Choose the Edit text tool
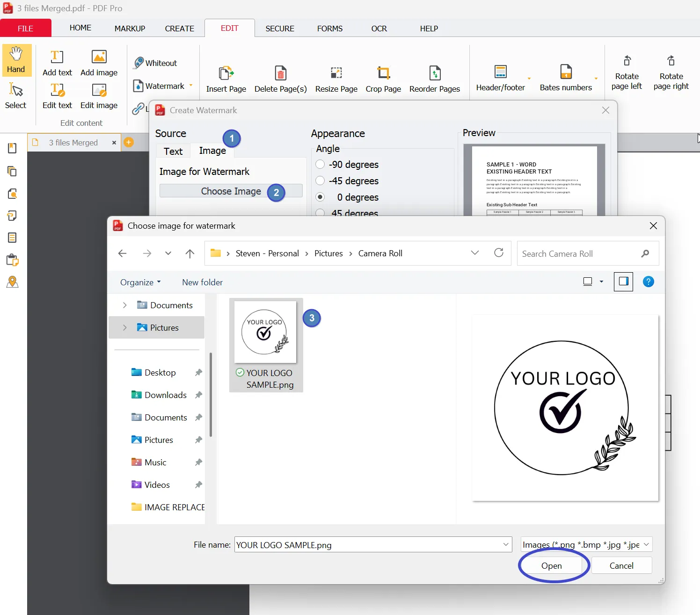Viewport: 700px width, 615px height. pyautogui.click(x=57, y=96)
